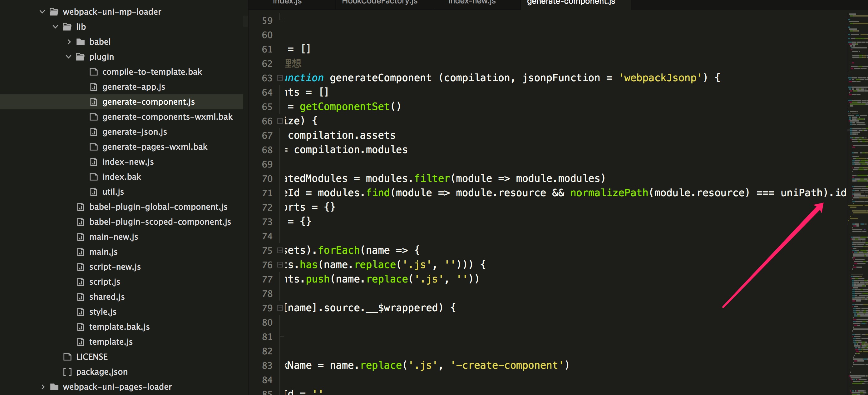Click the index-new.js file icon in sidebar

[93, 162]
